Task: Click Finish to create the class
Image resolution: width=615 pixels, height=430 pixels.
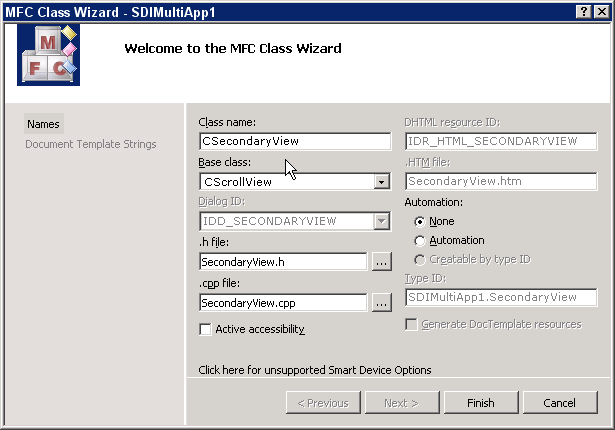Action: point(481,403)
